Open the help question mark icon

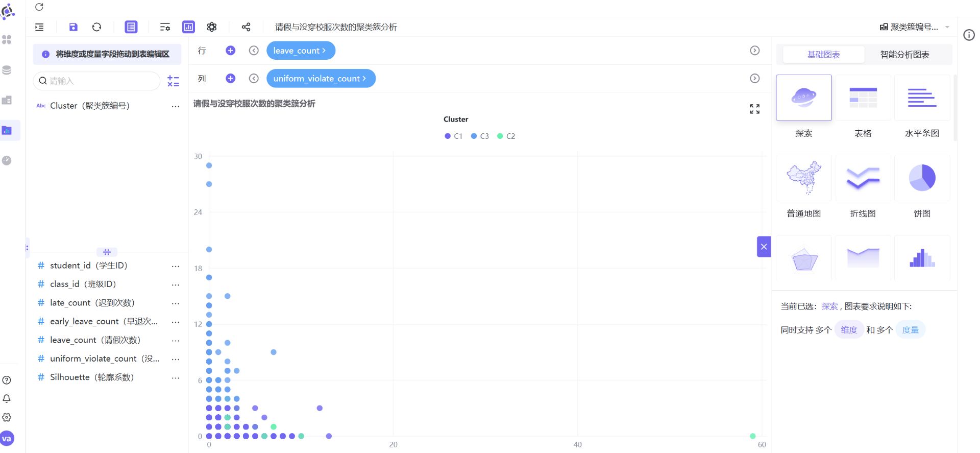7,380
